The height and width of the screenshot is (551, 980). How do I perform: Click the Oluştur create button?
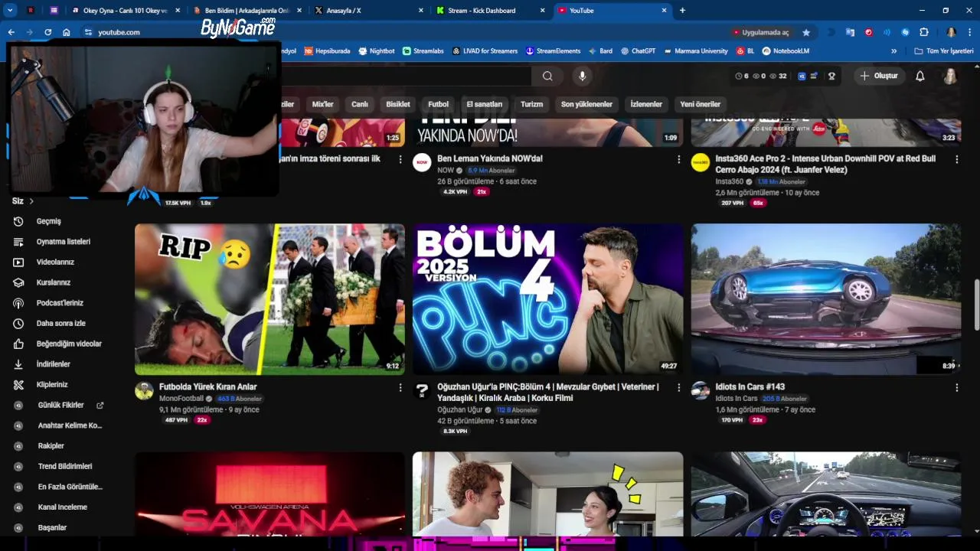point(878,76)
